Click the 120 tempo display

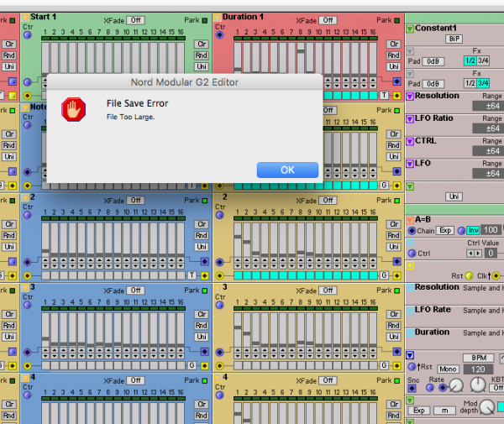coord(478,369)
